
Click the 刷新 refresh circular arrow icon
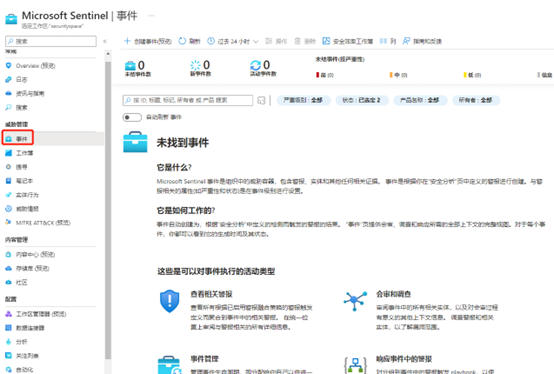pos(182,41)
